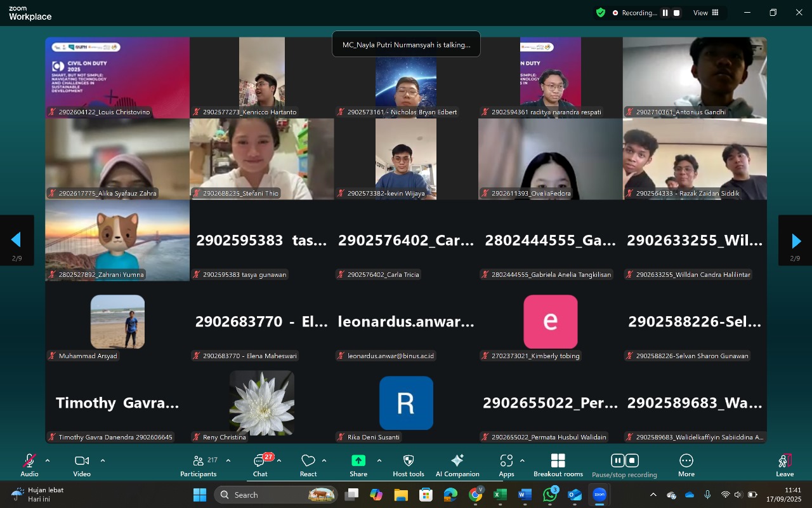The image size is (812, 508).
Task: Open the Chat panel
Action: tap(260, 465)
